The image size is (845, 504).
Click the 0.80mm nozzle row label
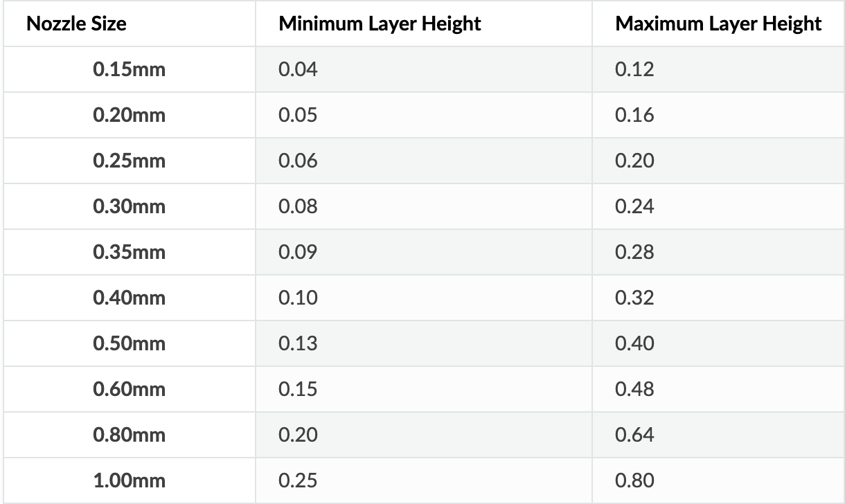pos(130,435)
